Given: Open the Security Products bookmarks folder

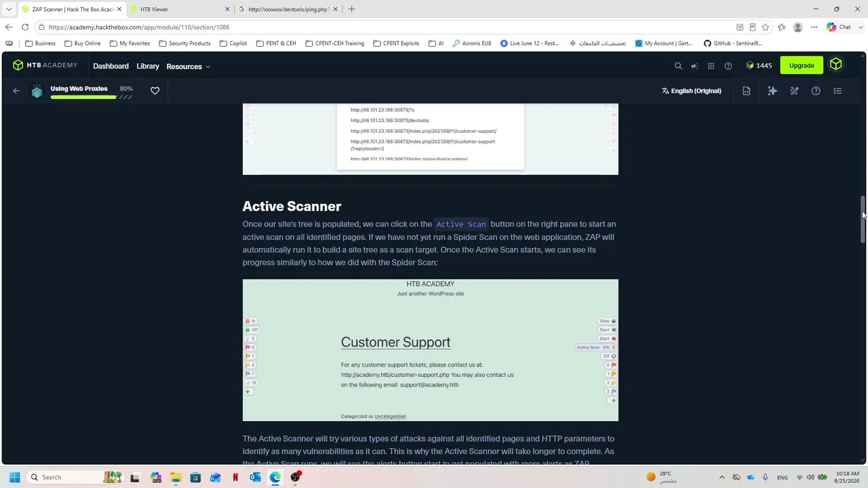Looking at the screenshot, I should (x=184, y=43).
